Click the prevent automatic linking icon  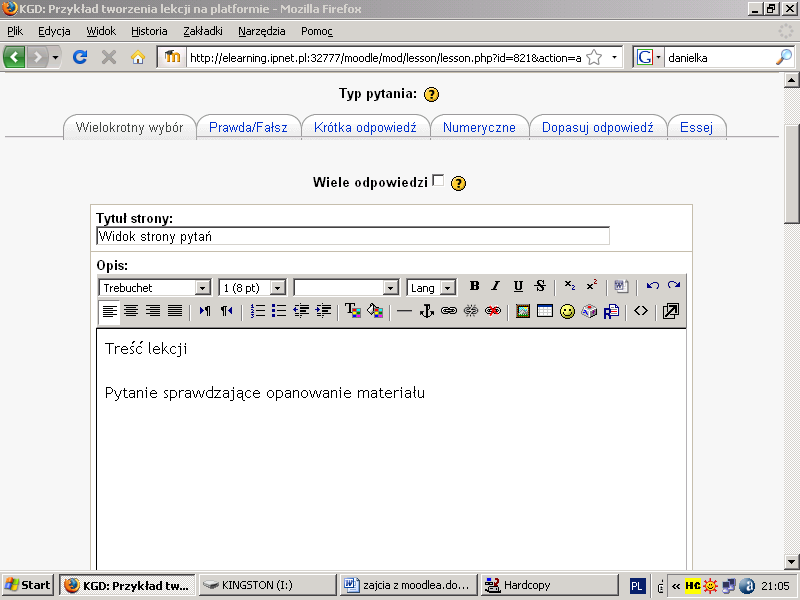[x=492, y=311]
